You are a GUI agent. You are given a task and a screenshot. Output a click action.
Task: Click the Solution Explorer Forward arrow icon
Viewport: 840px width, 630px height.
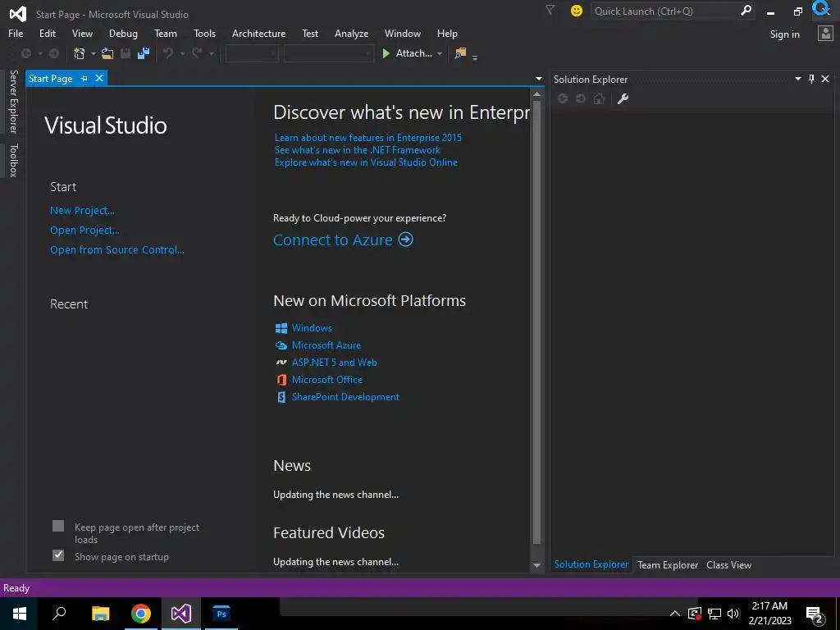tap(581, 99)
